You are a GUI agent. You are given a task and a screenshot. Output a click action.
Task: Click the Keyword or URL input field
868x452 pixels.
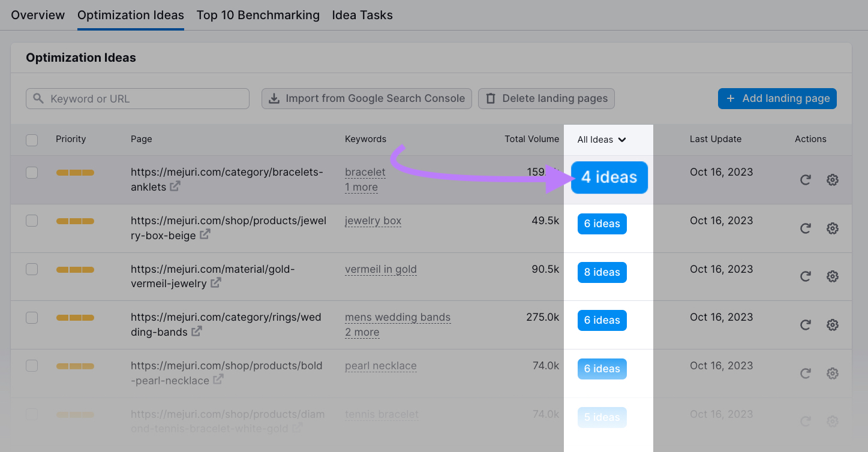(137, 98)
